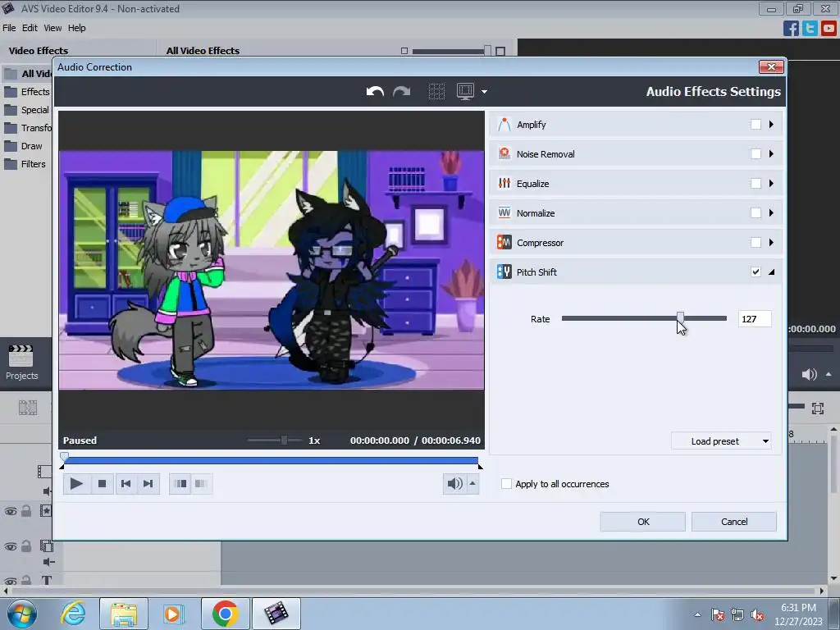Open the preview layout dropdown arrow
The width and height of the screenshot is (840, 630).
coord(484,92)
